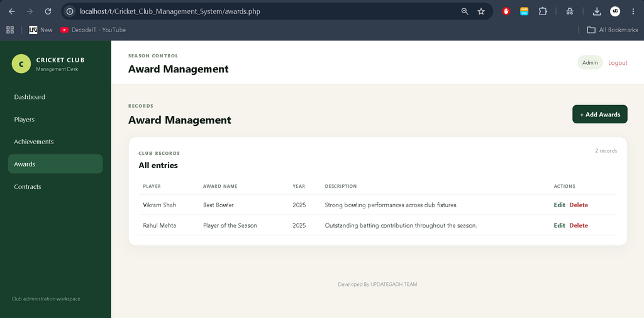Open the red ad-blocker extension icon
Image resolution: width=644 pixels, height=318 pixels.
pyautogui.click(x=506, y=11)
